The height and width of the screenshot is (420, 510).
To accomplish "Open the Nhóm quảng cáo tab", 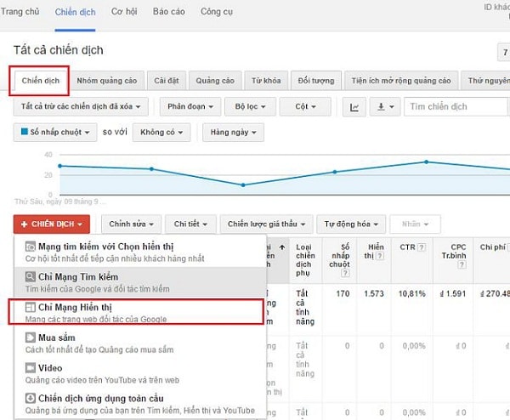I will 106,81.
